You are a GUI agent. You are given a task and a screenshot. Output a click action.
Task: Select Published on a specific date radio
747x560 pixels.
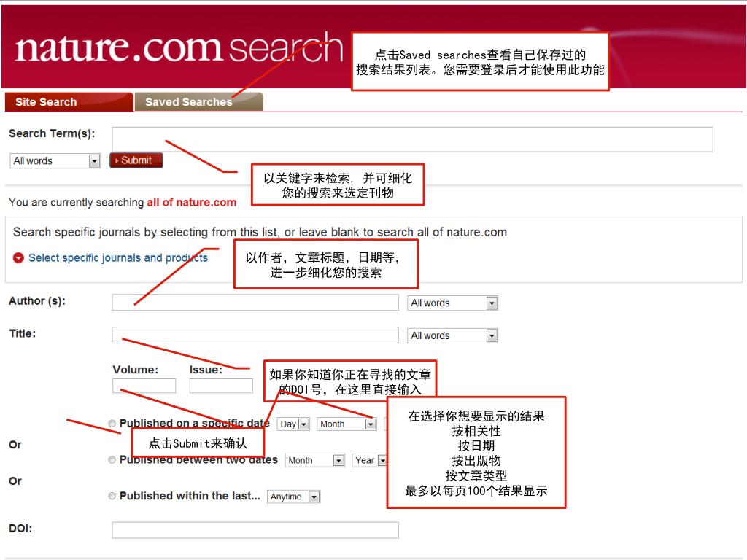tap(112, 424)
